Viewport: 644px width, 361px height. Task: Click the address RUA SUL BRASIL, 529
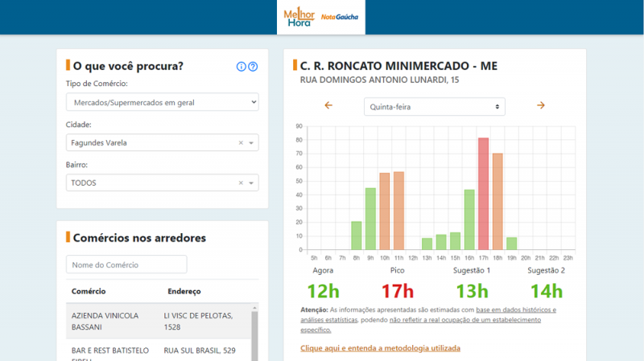click(x=200, y=351)
